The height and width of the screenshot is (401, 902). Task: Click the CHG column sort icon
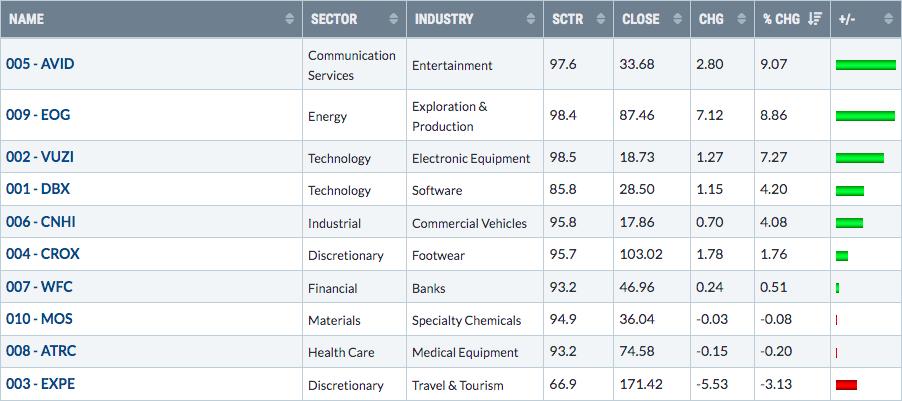(x=742, y=19)
